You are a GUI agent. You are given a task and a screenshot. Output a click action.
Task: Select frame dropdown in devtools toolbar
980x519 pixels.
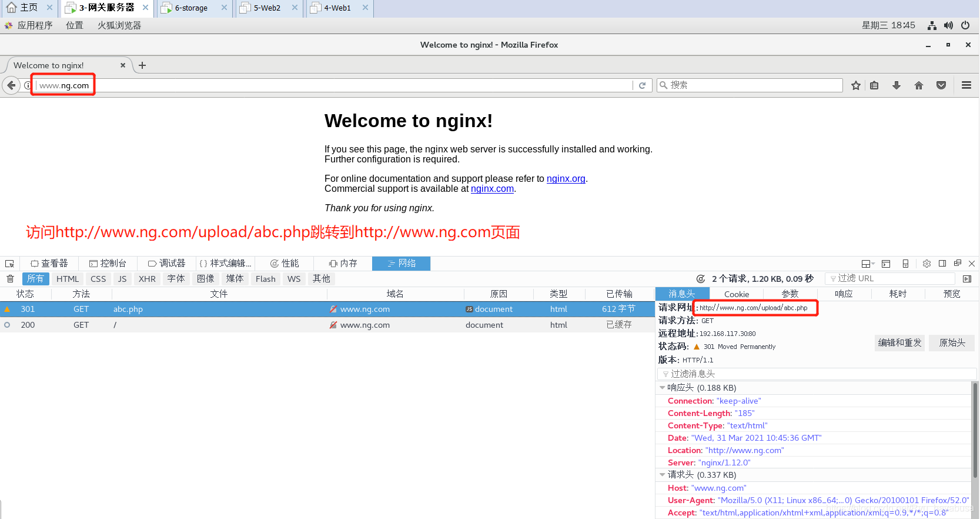click(x=868, y=264)
